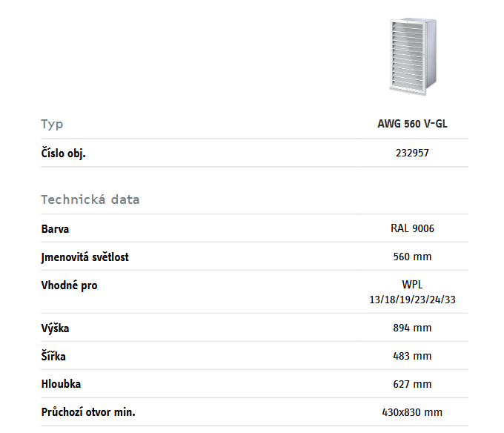Viewport: 504px width, 433px height.
Task: Click the width value 483 mm
Action: (x=412, y=356)
